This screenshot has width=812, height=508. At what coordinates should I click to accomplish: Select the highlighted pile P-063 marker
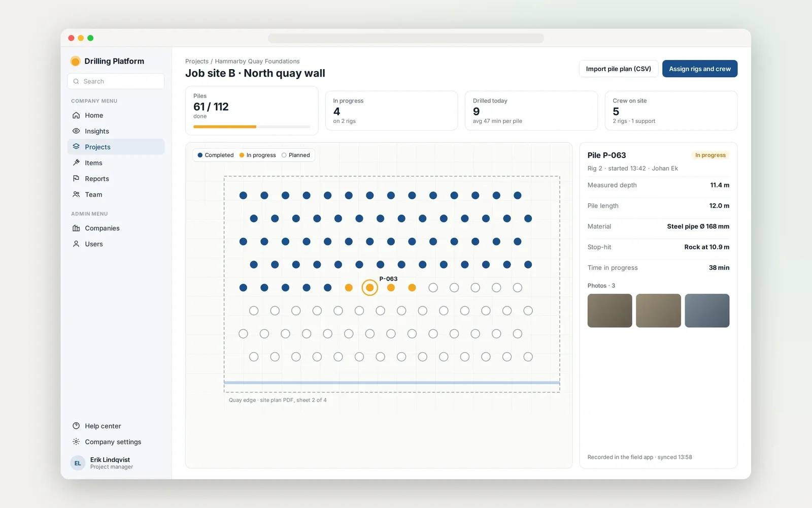pos(370,288)
